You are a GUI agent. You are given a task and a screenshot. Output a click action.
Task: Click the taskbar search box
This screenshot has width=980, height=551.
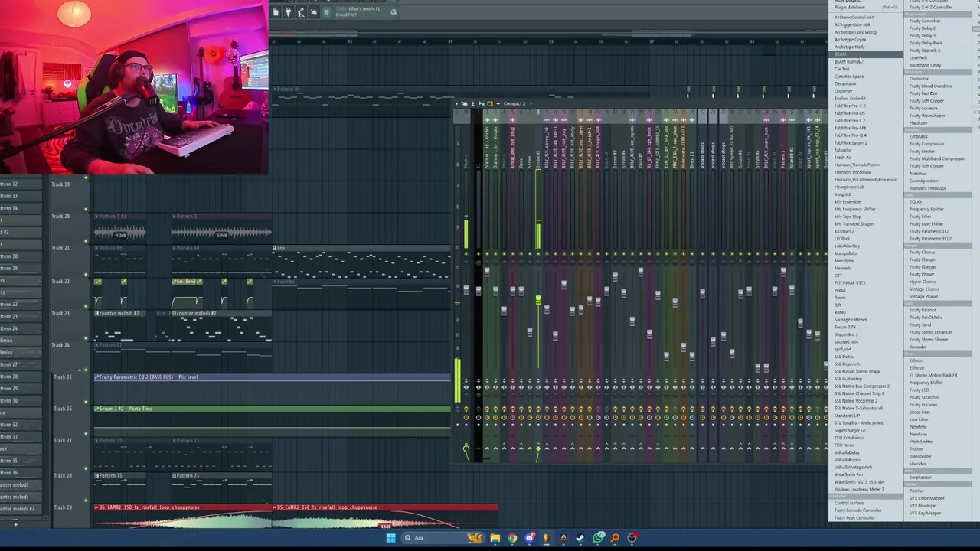pyautogui.click(x=443, y=538)
